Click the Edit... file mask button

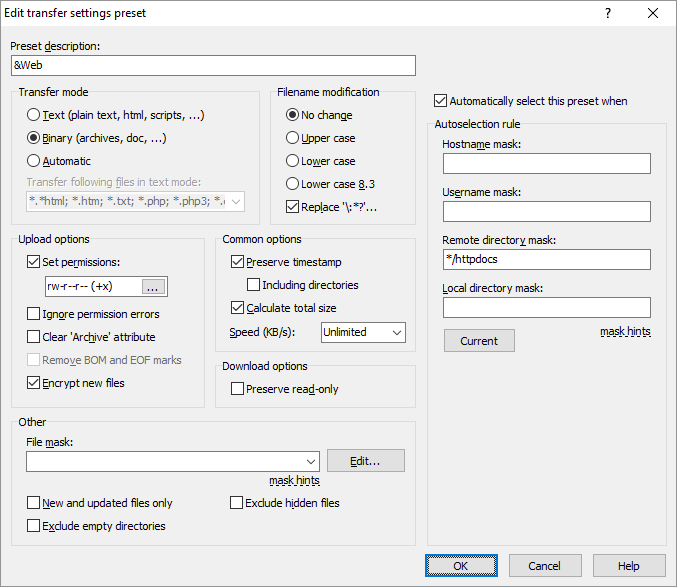pos(365,461)
